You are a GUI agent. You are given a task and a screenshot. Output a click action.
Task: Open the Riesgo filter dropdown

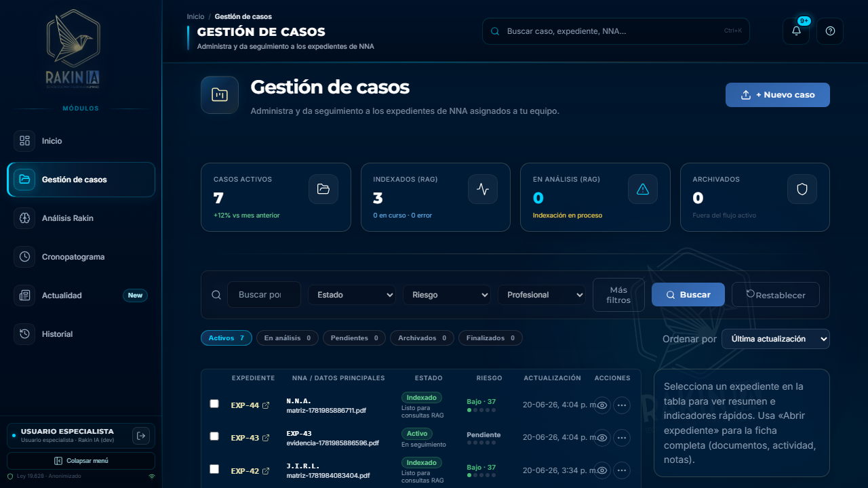pos(447,295)
